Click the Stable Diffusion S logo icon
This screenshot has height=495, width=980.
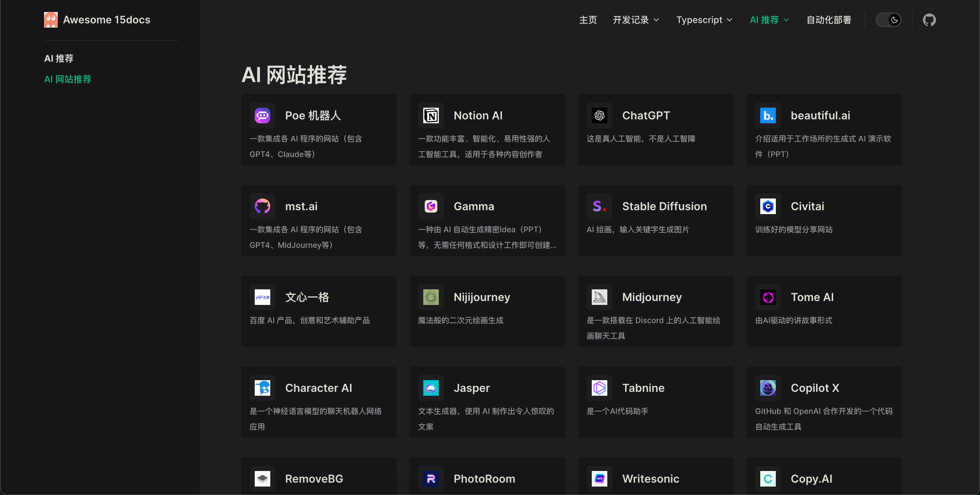click(x=599, y=206)
